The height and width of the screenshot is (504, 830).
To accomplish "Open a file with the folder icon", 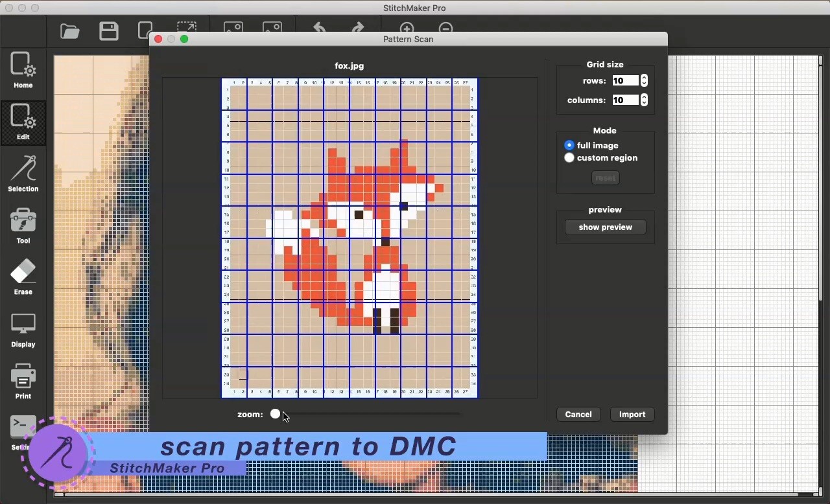I will tap(69, 30).
